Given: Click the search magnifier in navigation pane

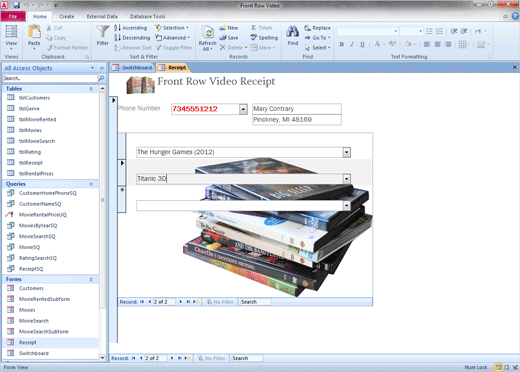Looking at the screenshot, I should point(101,78).
